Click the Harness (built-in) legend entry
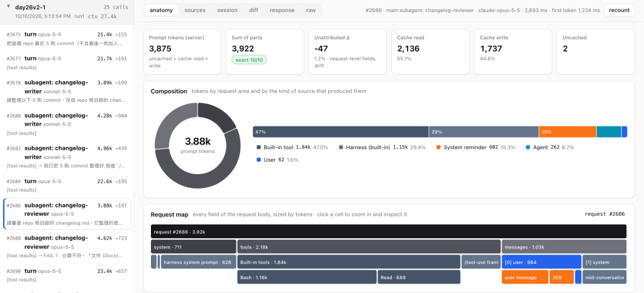Image resolution: width=644 pixels, height=293 pixels. click(382, 147)
